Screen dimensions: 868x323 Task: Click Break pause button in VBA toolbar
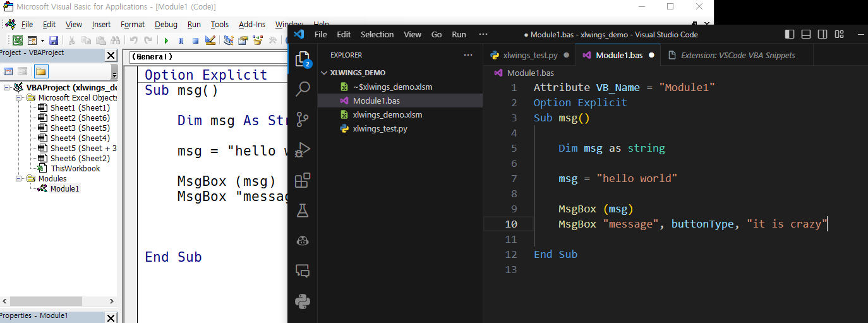click(181, 40)
